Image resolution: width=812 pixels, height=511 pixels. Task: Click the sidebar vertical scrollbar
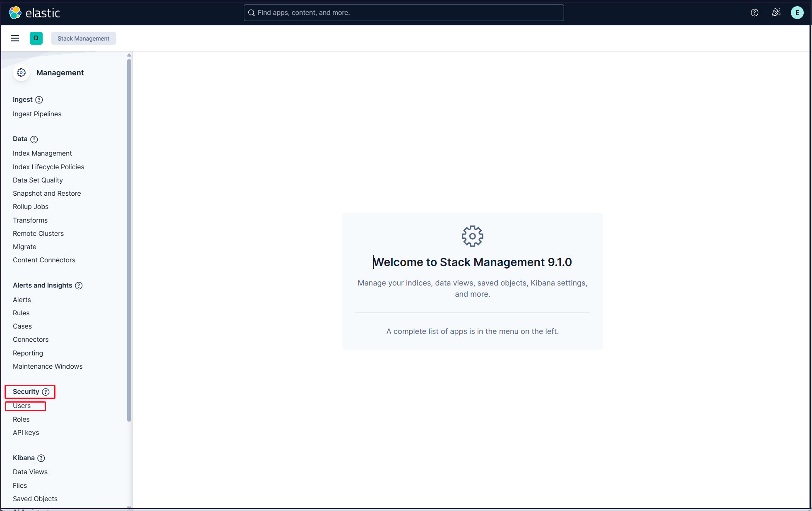(x=129, y=240)
